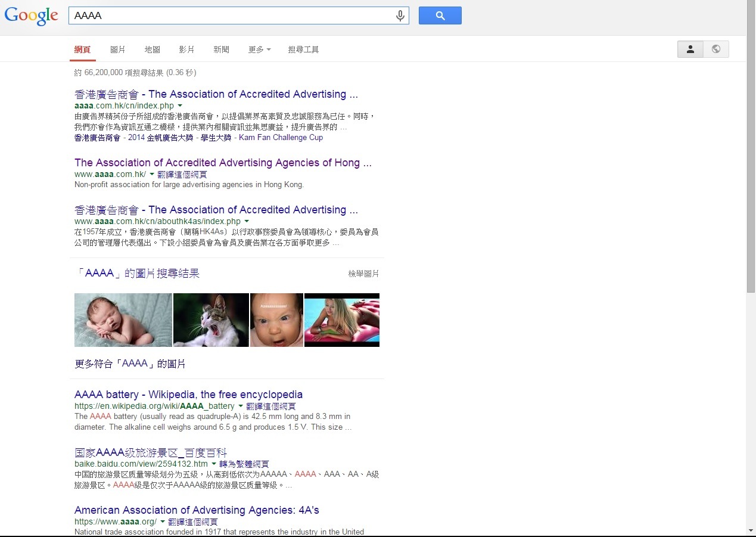Expand the arrow beside the en.wikipedia.org URL

pos(241,406)
